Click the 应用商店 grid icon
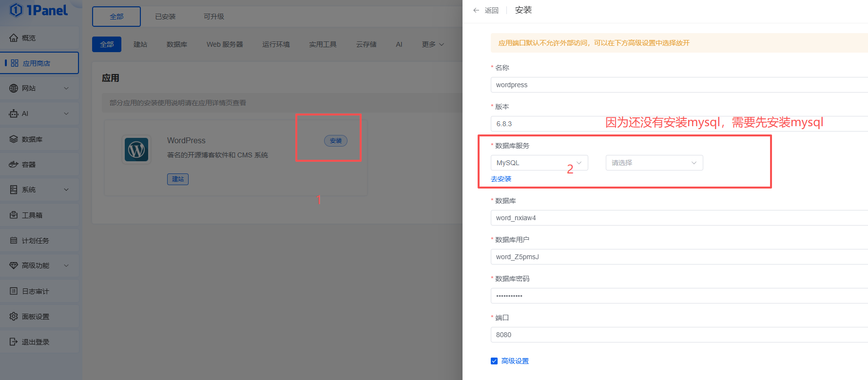This screenshot has width=868, height=380. tap(15, 63)
